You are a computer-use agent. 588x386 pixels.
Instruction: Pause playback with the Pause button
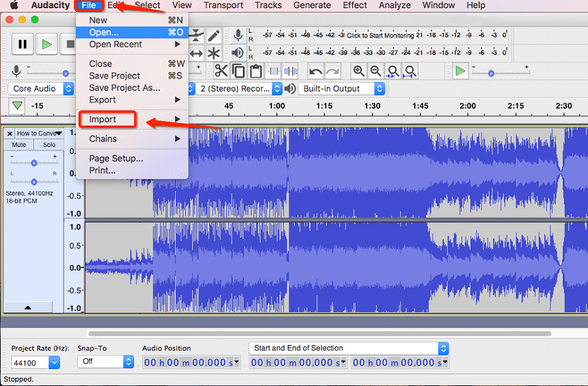coord(23,44)
